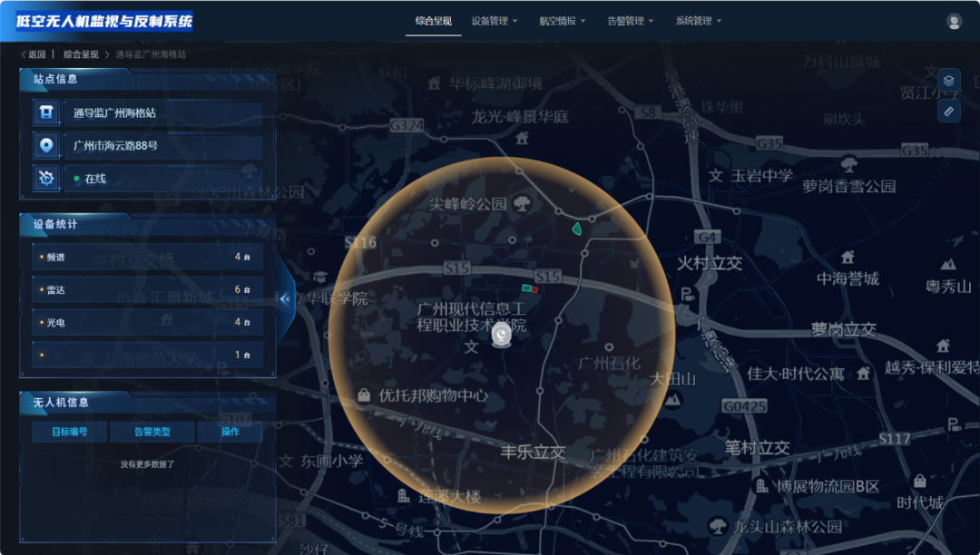Click the system title logo

coord(104,21)
